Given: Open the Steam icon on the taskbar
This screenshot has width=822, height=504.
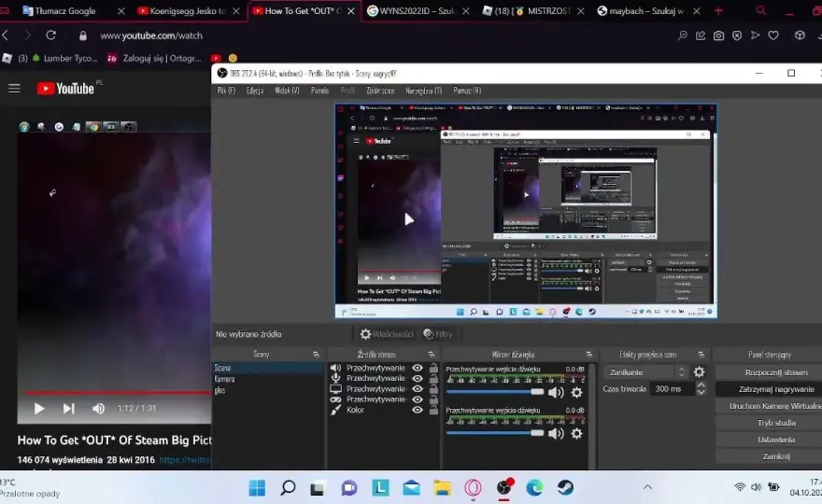Looking at the screenshot, I should pos(565,488).
